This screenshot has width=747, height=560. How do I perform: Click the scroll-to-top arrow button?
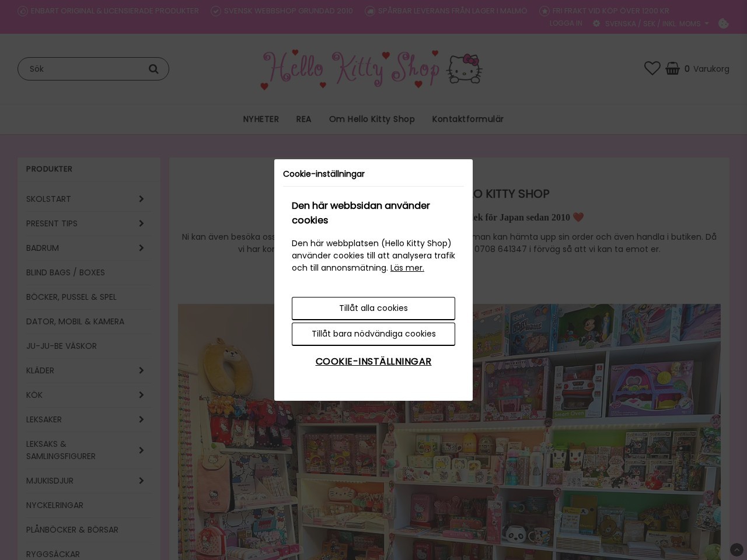point(736,550)
